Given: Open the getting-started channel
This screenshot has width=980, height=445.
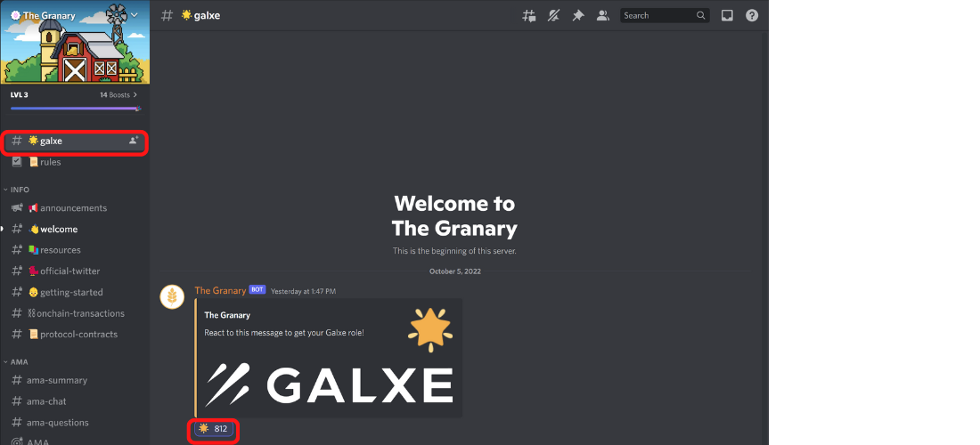Looking at the screenshot, I should click(75, 292).
